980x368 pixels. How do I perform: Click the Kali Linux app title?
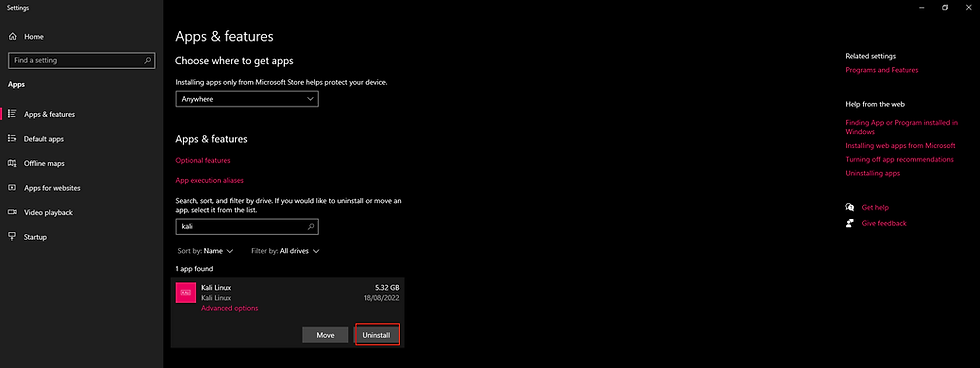216,287
